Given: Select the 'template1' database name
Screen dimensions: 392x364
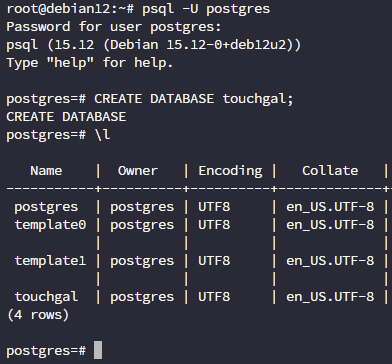Looking at the screenshot, I should 50,261.
